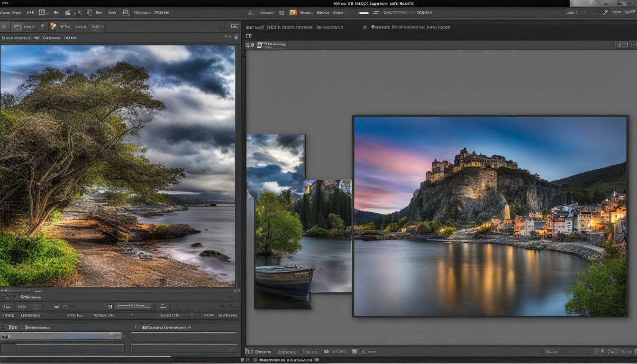Select the adjustment brush icon with the orange tip
Screen dimensions: 637x364
click(53, 26)
